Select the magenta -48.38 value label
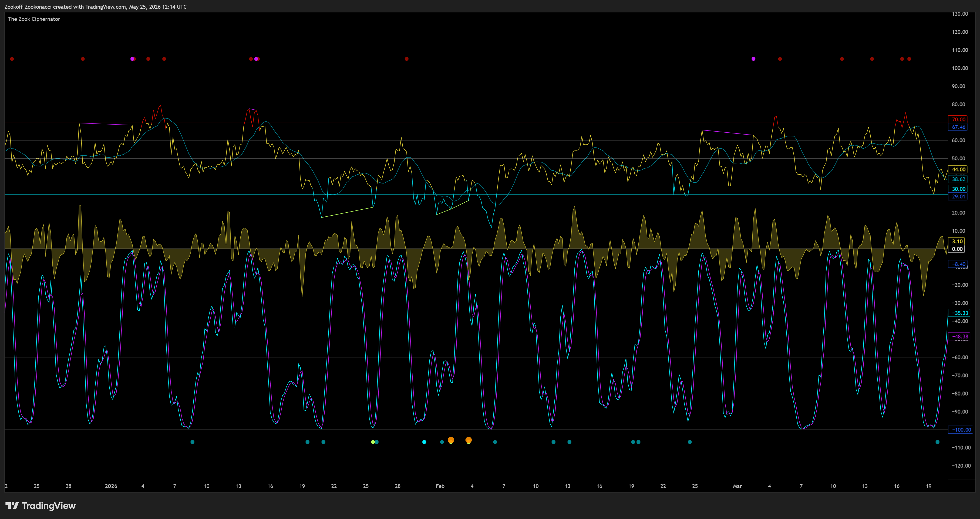Image resolution: width=980 pixels, height=519 pixels. 959,336
